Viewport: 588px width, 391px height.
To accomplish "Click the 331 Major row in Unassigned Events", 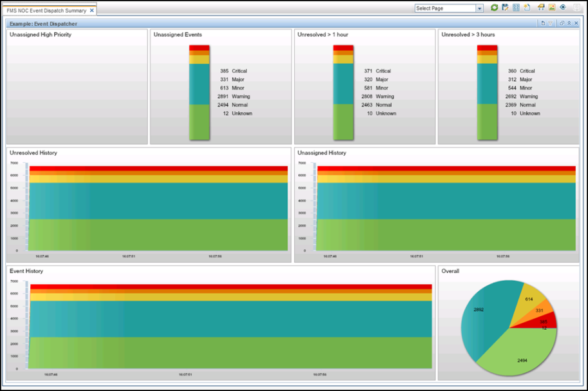I will [x=232, y=79].
